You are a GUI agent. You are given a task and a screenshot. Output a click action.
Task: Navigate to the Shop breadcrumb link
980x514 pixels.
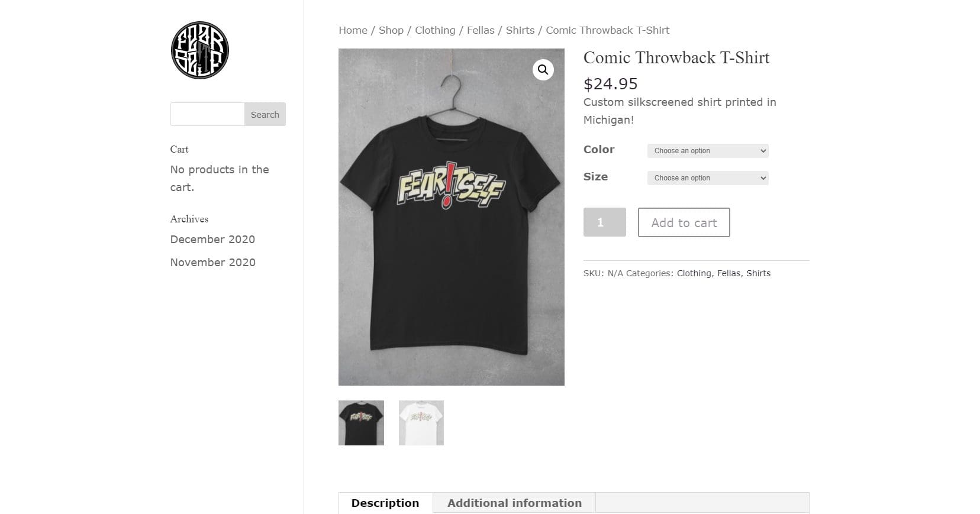click(x=391, y=30)
